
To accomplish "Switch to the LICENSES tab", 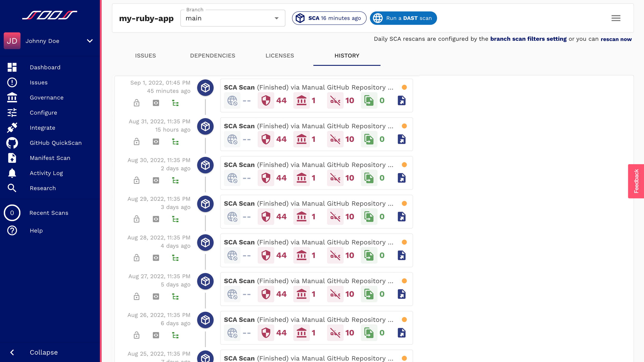I will pos(280,56).
